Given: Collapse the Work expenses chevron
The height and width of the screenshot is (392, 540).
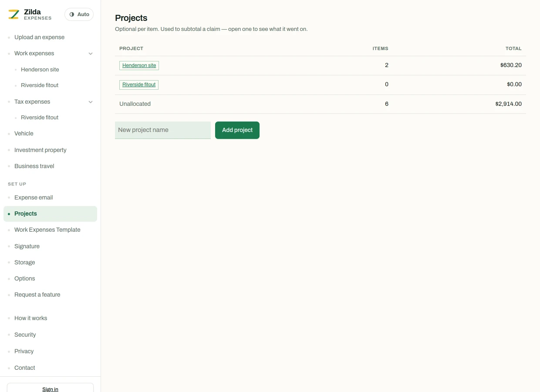Looking at the screenshot, I should [x=91, y=54].
